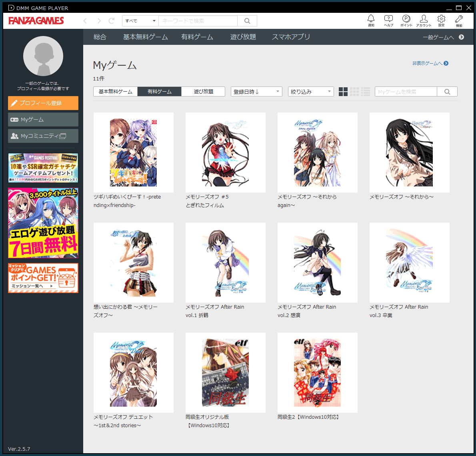Screen dimensions: 476x456
Task: Open the 基本無料ゲーム navigation tab
Action: [146, 37]
